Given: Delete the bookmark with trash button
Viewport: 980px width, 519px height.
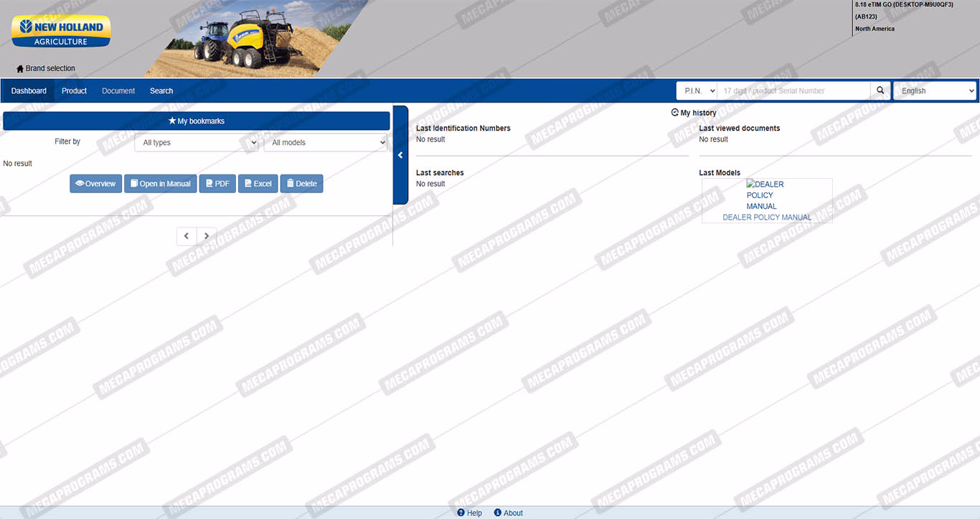Looking at the screenshot, I should pos(301,184).
